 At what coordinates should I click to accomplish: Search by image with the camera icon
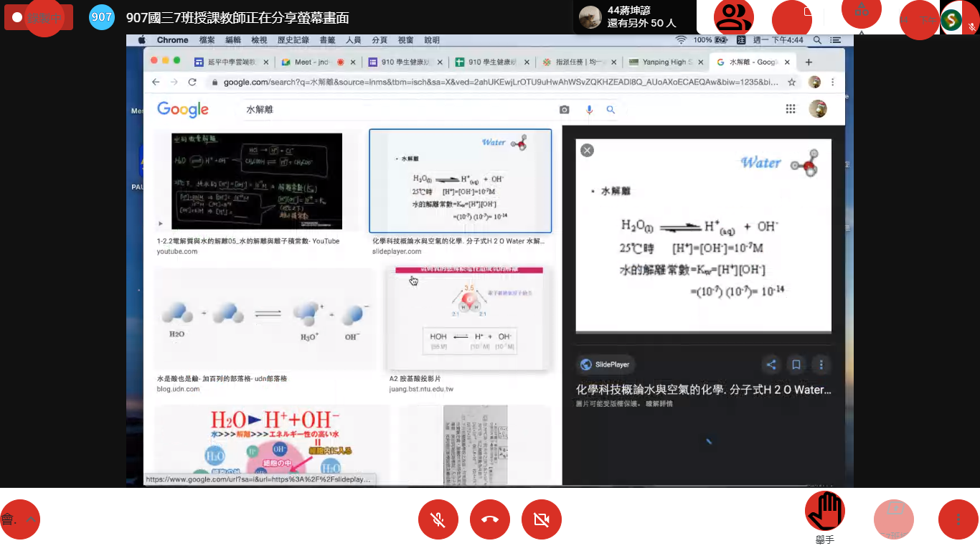click(565, 110)
